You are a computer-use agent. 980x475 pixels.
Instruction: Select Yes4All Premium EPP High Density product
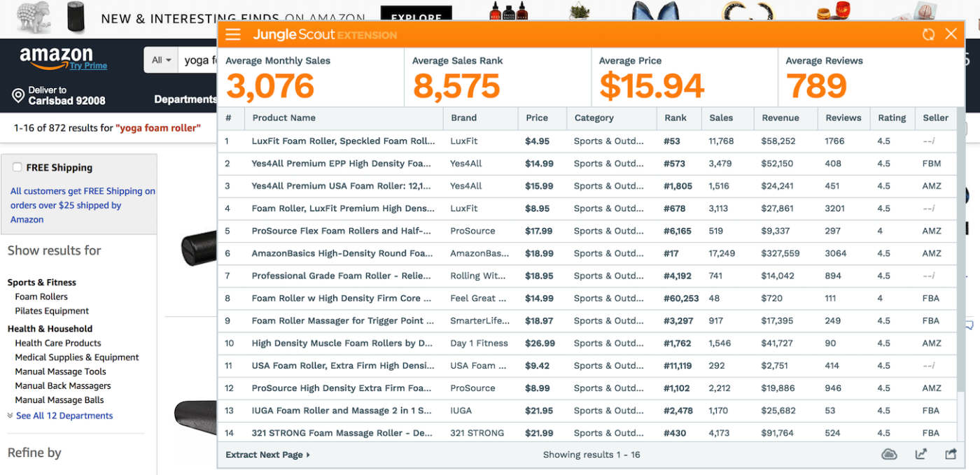pyautogui.click(x=341, y=163)
